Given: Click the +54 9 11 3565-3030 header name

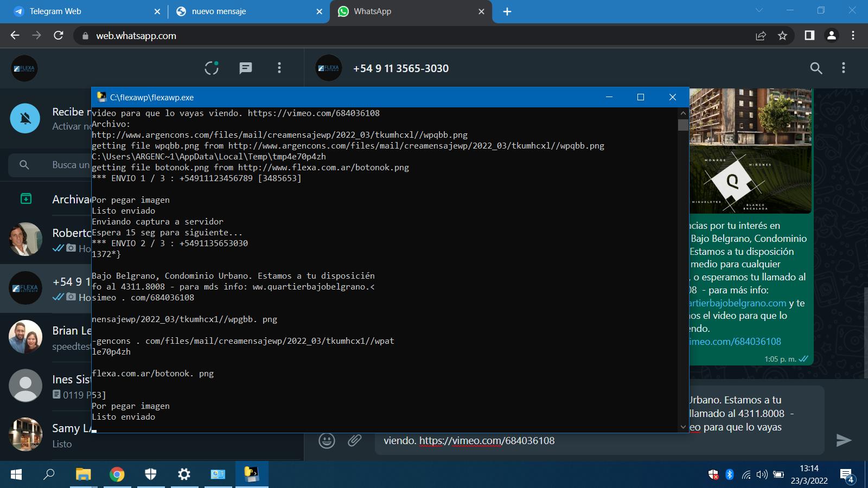Looking at the screenshot, I should [x=401, y=68].
